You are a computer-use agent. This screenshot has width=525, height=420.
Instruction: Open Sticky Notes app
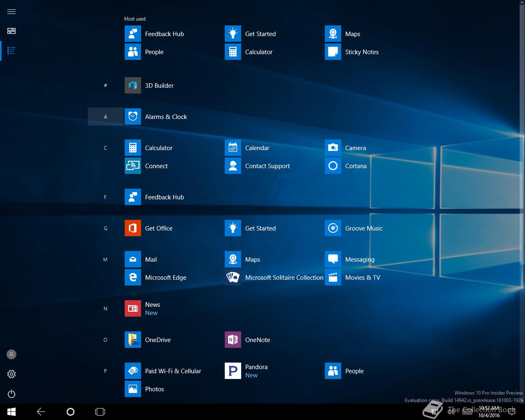tap(374, 52)
